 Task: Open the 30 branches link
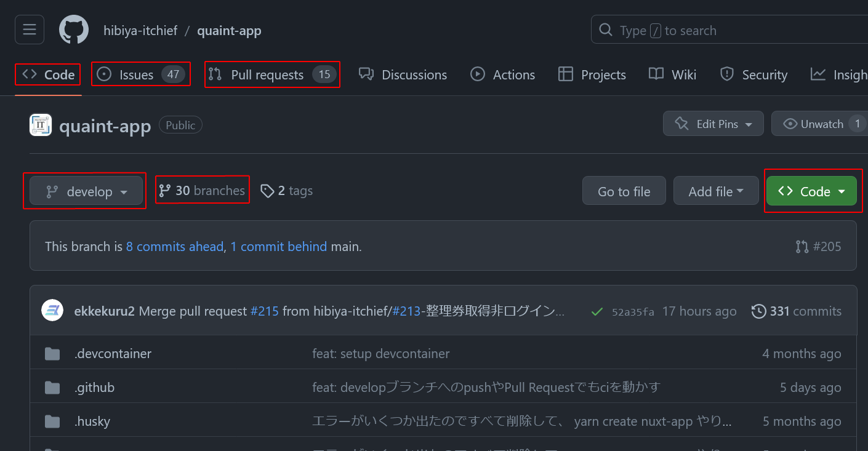click(203, 191)
